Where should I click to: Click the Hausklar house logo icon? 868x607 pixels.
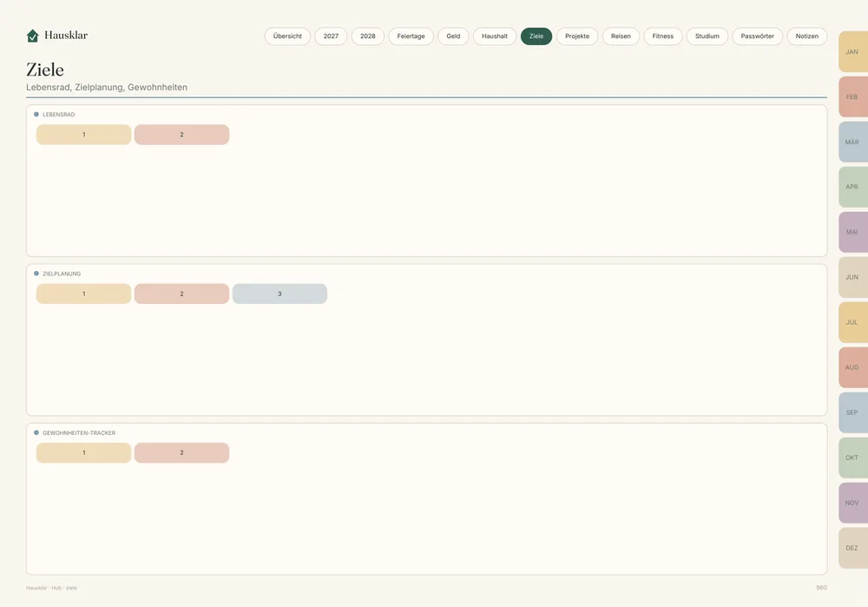point(33,36)
